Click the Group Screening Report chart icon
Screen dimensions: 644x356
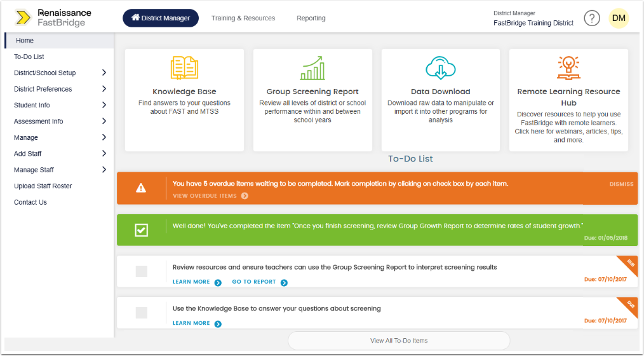click(x=312, y=68)
